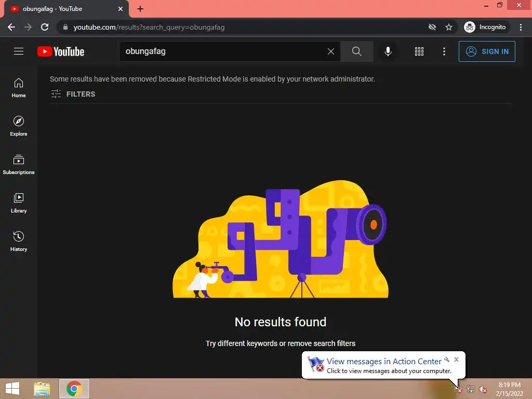Bookmark this page with the star
532x399 pixels.
tap(449, 27)
